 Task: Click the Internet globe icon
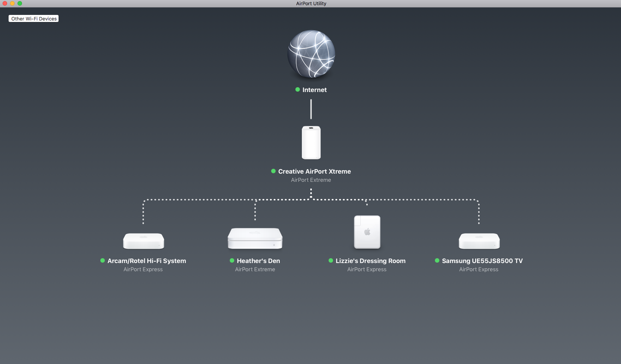311,54
